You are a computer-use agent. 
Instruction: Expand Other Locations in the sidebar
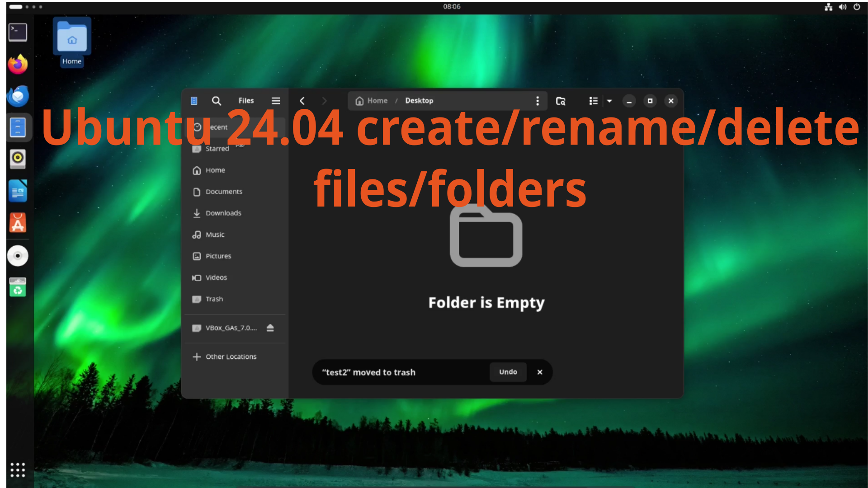(231, 357)
